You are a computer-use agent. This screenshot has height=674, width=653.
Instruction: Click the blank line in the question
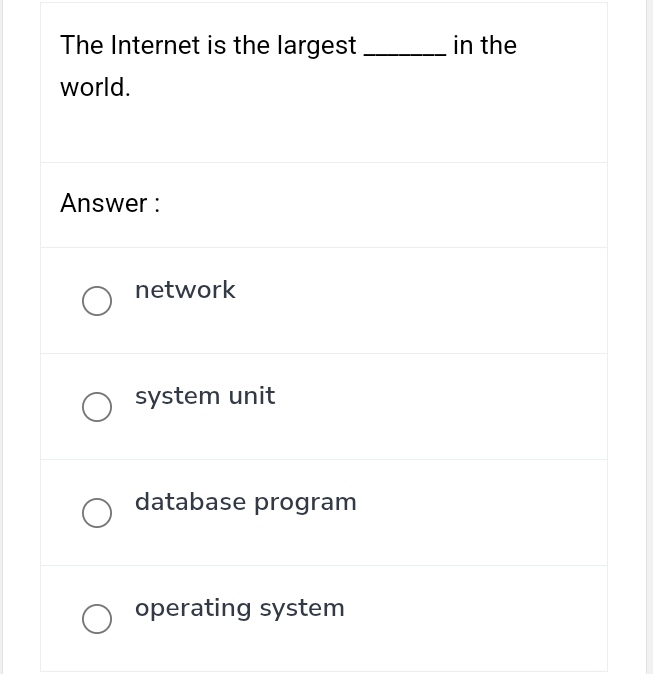pos(405,50)
